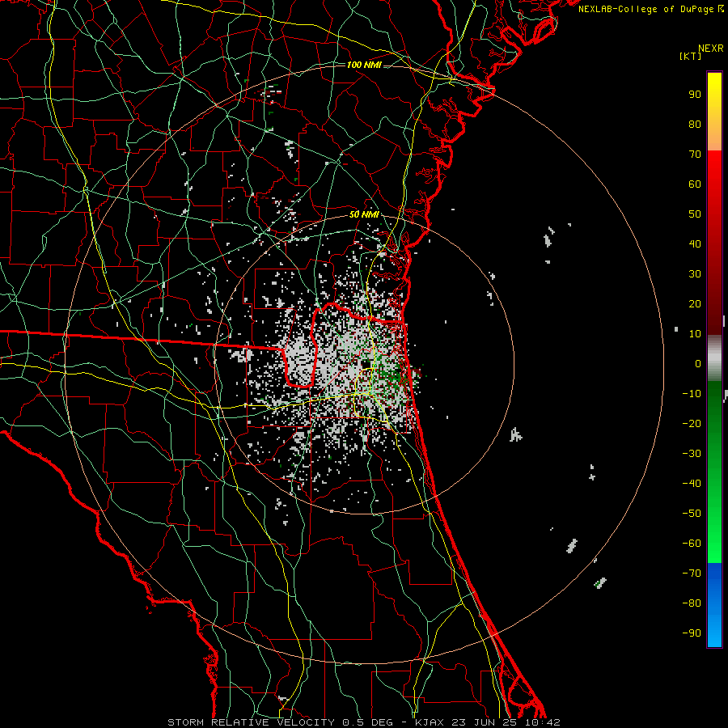The image size is (728, 728).
Task: Click the -60 value on velocity scale
Action: pos(692,544)
